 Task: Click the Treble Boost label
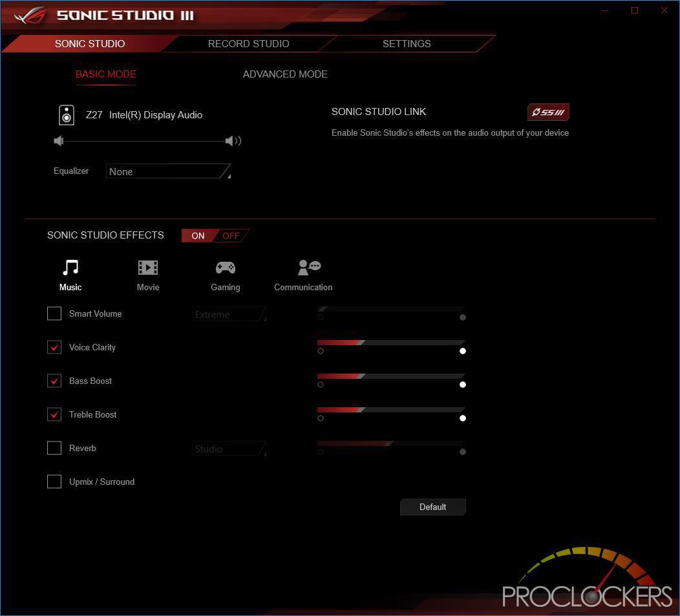tap(93, 414)
